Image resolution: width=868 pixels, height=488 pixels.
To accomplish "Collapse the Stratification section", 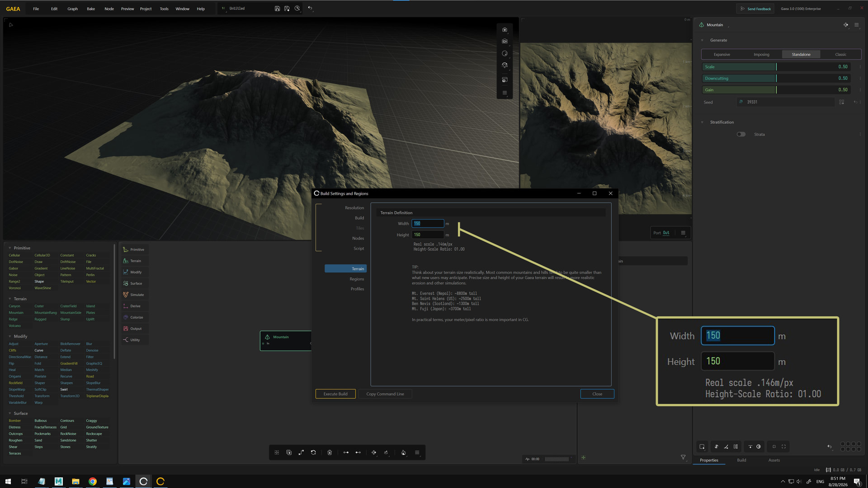I will 702,122.
